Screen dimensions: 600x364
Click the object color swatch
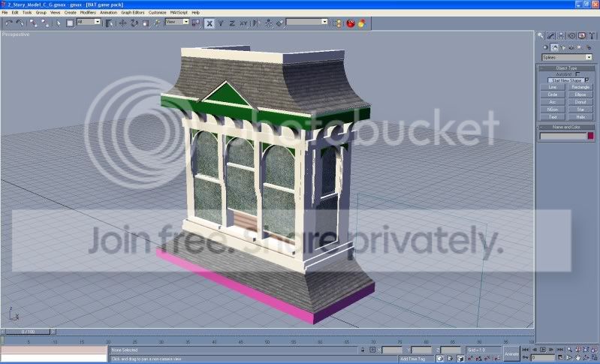pyautogui.click(x=591, y=136)
